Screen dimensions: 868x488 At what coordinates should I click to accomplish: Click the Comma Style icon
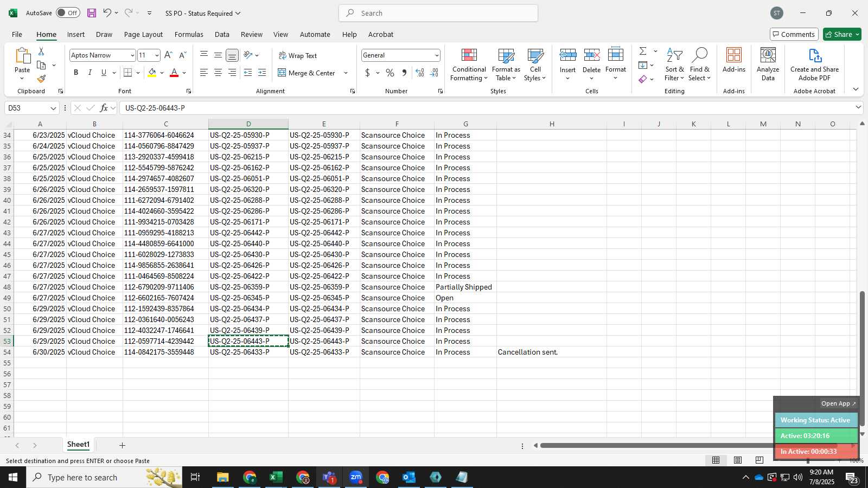point(404,73)
